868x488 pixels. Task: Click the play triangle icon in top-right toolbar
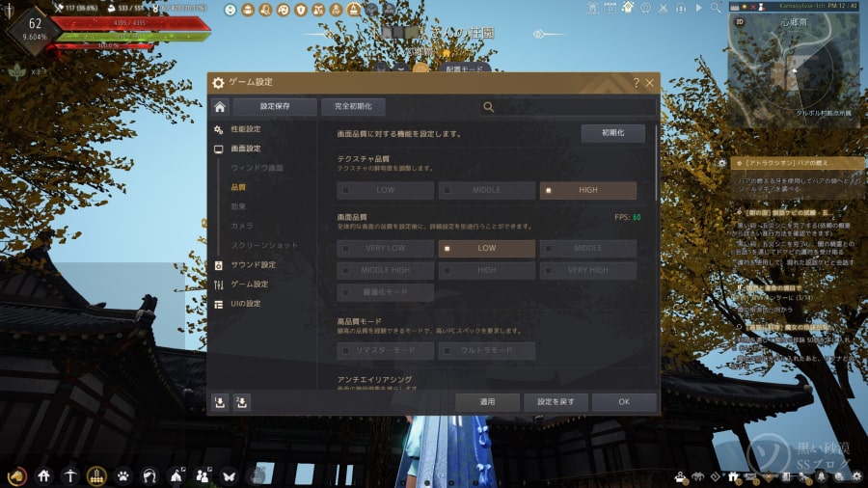(698, 9)
